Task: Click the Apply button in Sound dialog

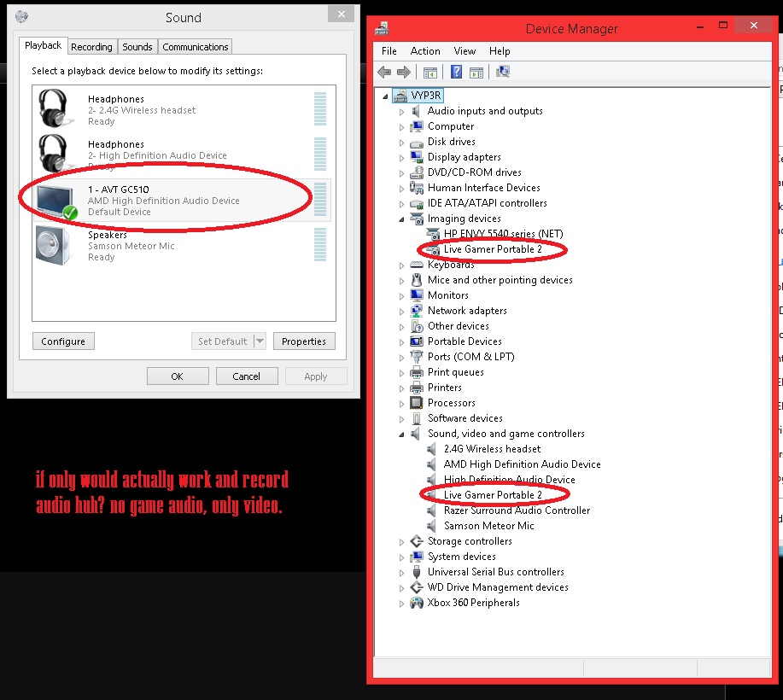Action: 316,376
